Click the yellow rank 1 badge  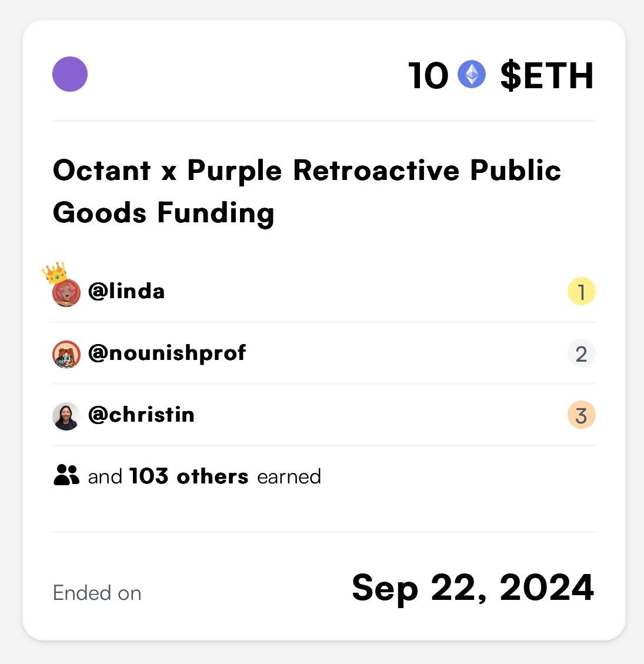point(581,292)
